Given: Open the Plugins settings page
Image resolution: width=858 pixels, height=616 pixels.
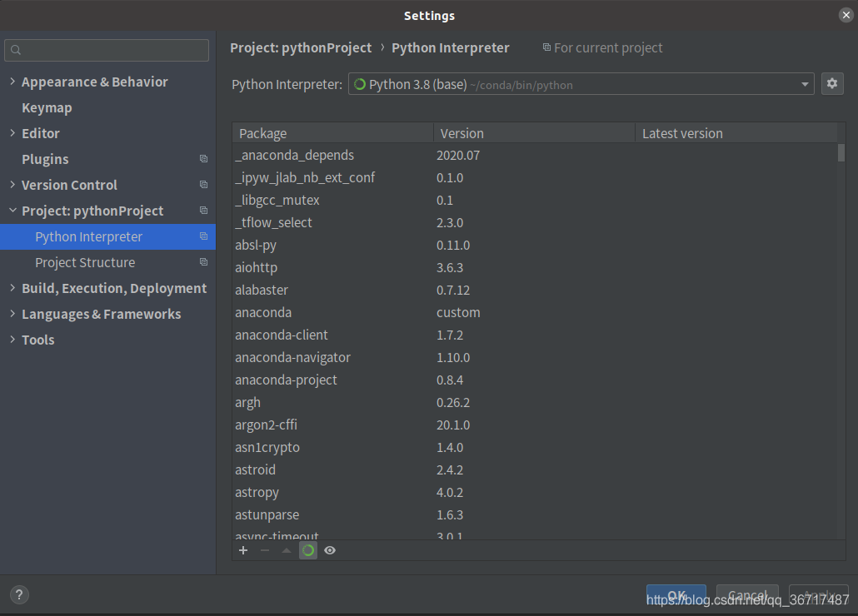Looking at the screenshot, I should (45, 159).
